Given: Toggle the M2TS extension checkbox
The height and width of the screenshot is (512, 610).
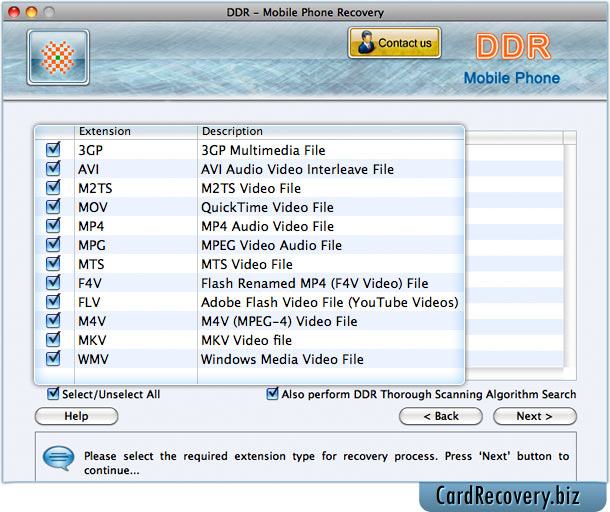Looking at the screenshot, I should [x=53, y=188].
